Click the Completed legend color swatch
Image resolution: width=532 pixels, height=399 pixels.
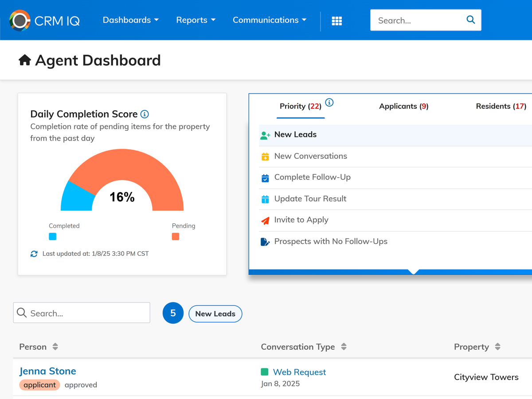(x=52, y=236)
